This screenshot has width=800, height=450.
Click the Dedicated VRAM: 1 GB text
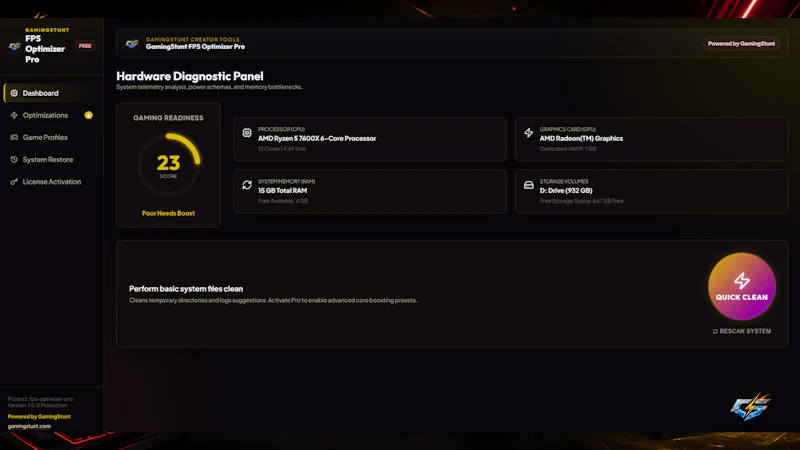click(568, 149)
